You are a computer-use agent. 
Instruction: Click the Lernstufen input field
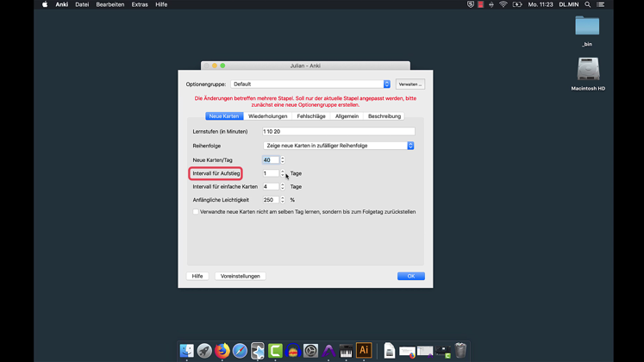pyautogui.click(x=339, y=131)
